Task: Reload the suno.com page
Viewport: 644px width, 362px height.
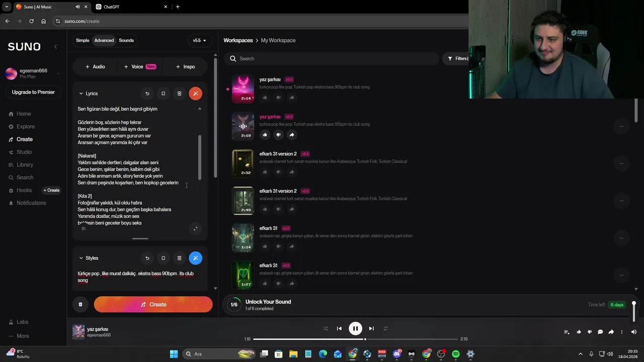Action: pos(31,21)
